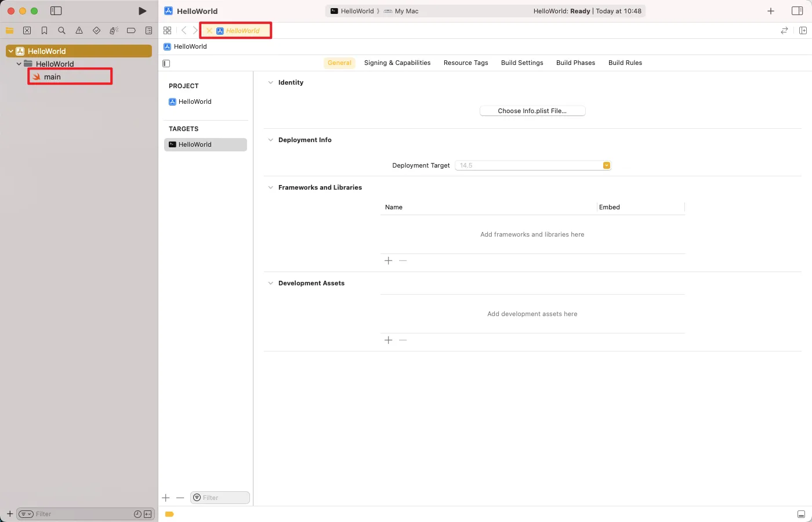Add new file with navigator plus button
Image resolution: width=812 pixels, height=522 pixels.
point(10,514)
